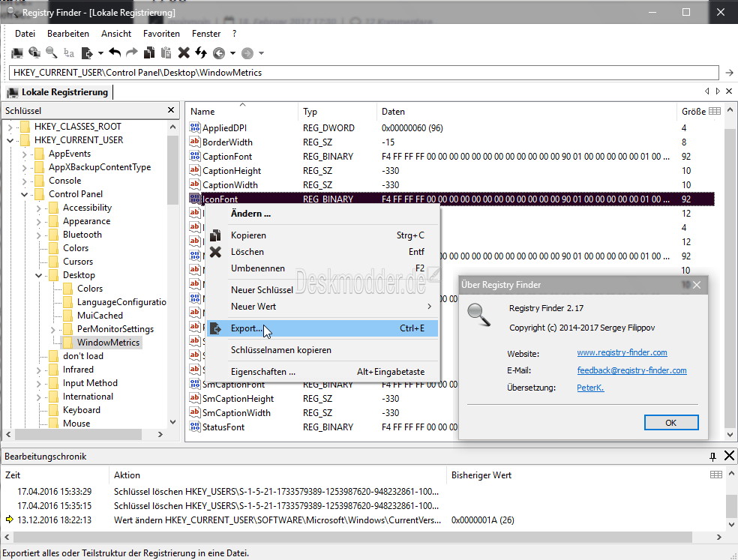738x560 pixels.
Task: Click the PeterK. translator link
Action: 590,388
